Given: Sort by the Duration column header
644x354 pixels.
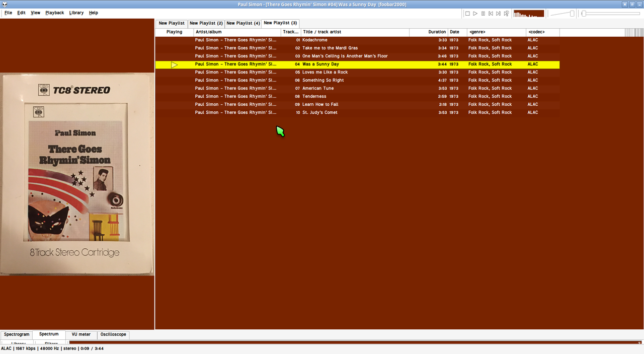Looking at the screenshot, I should 429,32.
